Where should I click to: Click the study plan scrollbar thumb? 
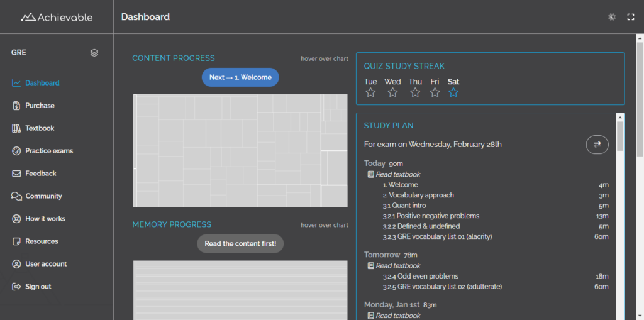pos(620,136)
